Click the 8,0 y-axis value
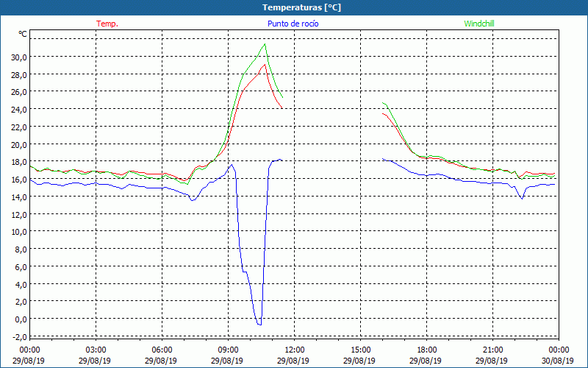The image size is (588, 368). coord(21,250)
